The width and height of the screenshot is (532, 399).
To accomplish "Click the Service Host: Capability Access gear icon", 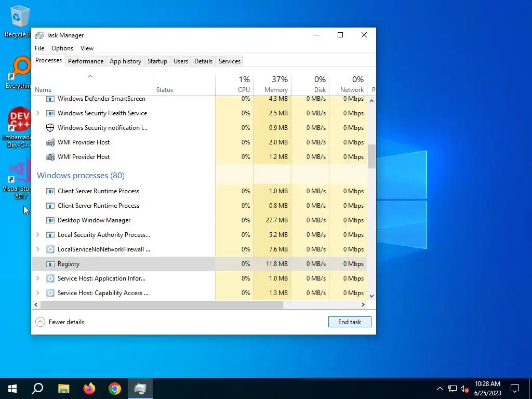I will pyautogui.click(x=50, y=293).
